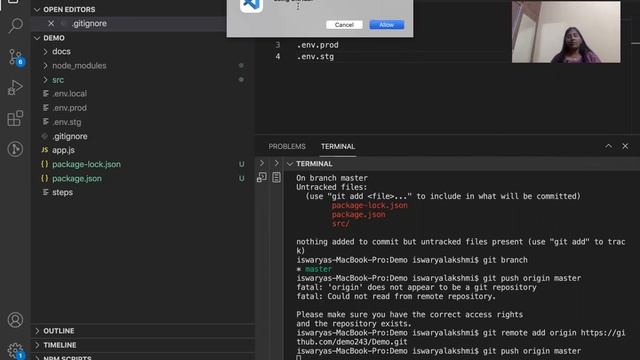
Task: Open the Search view in activity bar
Action: [16, 25]
